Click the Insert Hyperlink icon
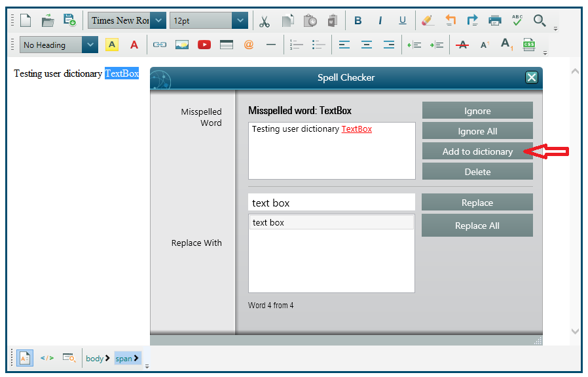The image size is (588, 377). tap(160, 45)
